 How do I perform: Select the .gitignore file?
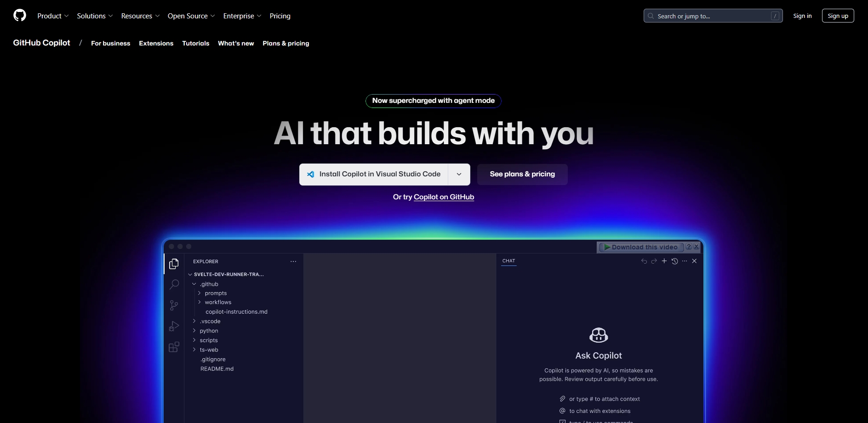(x=213, y=359)
